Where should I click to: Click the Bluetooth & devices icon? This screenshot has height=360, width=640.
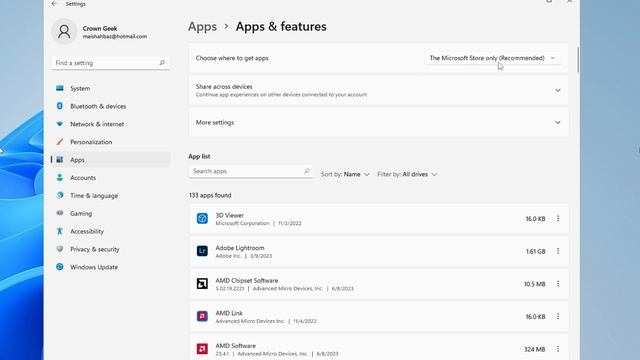pyautogui.click(x=60, y=106)
